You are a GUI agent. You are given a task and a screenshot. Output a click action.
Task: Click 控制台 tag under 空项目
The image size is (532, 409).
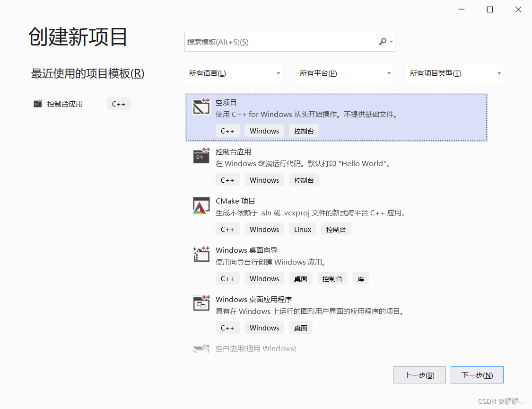tap(304, 131)
